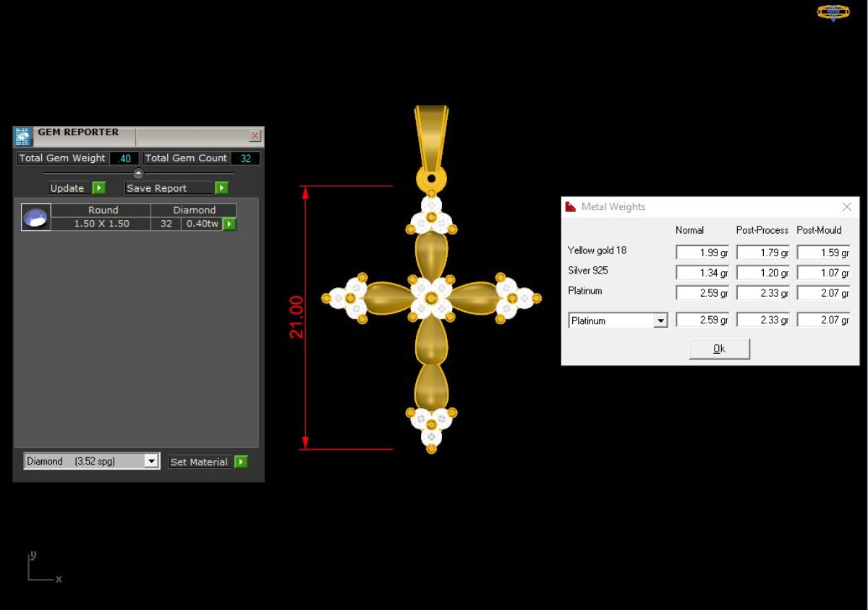Click the Yellow gold 18 Normal weight field
Viewport: 868px width, 610px height.
coord(702,253)
